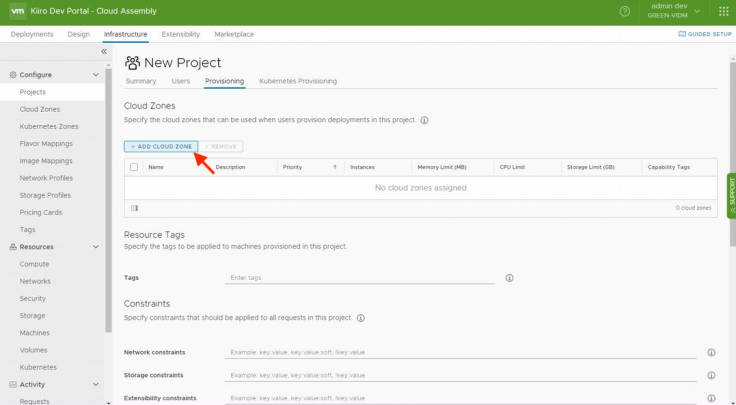Switch to the Summary project tab
The image size is (736, 405).
141,81
